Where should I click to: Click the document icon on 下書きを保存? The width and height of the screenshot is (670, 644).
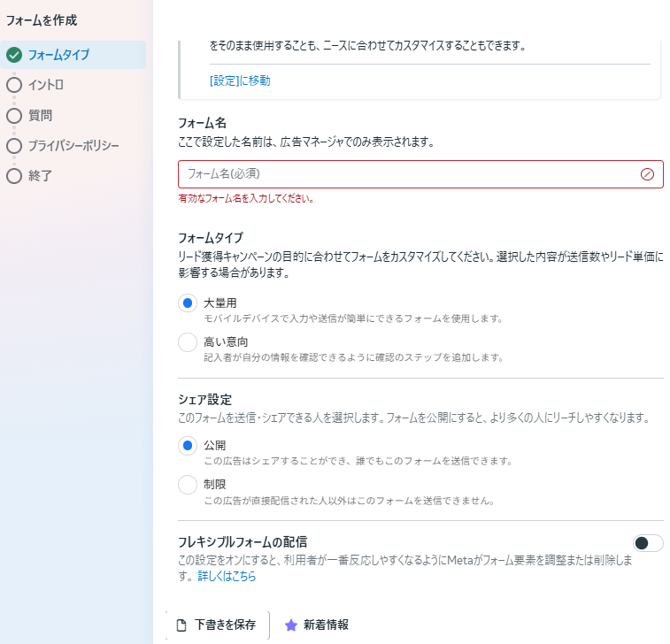tap(181, 625)
